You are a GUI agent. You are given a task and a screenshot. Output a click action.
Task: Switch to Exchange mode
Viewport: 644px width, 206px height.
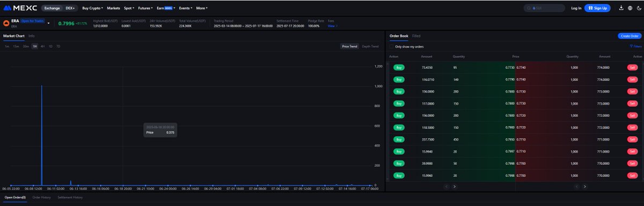(53, 8)
